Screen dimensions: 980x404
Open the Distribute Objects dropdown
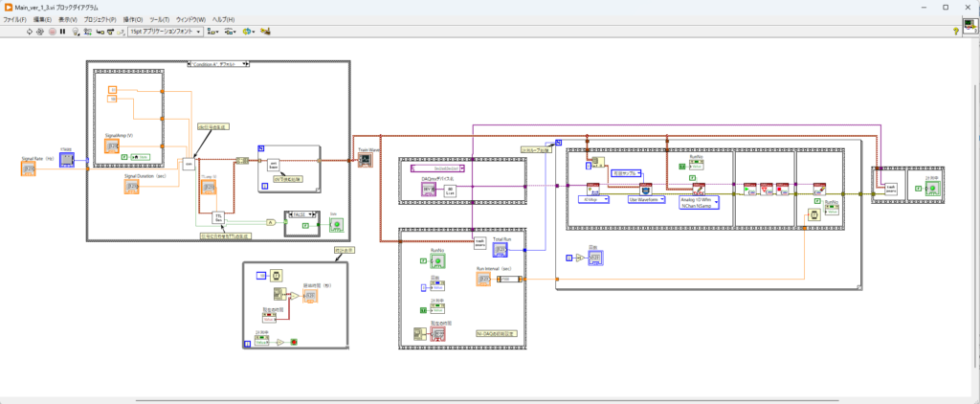coord(231,31)
